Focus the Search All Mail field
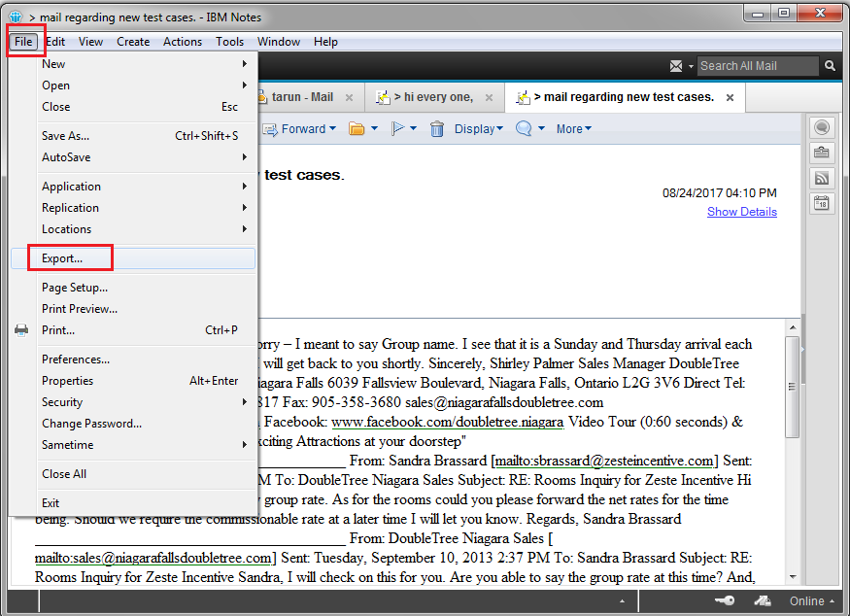850x616 pixels. coord(758,66)
